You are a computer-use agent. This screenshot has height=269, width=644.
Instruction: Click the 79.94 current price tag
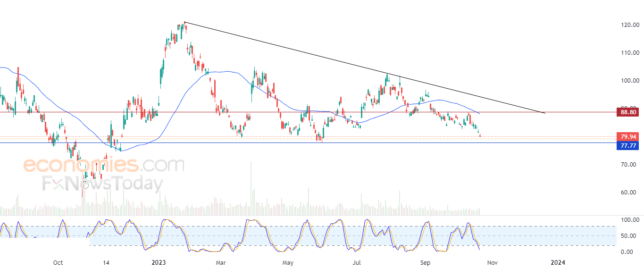[628, 137]
